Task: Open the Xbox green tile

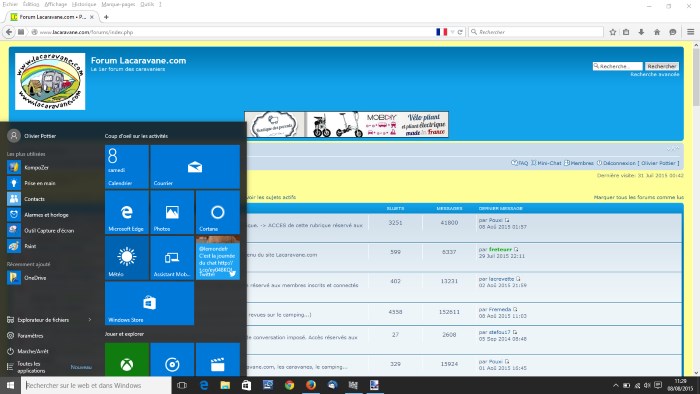Action: [127, 360]
